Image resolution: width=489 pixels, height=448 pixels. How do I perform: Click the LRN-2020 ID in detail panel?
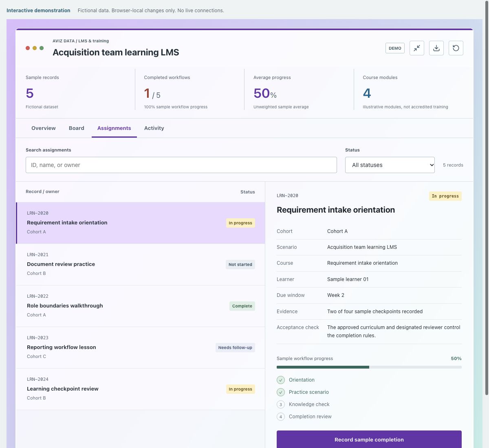[x=287, y=195]
